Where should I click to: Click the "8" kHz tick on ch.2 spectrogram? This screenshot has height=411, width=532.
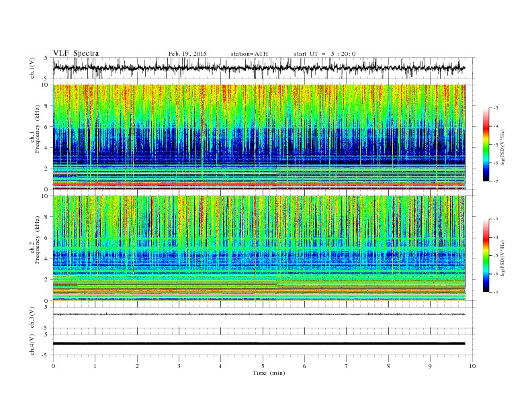tap(47, 217)
